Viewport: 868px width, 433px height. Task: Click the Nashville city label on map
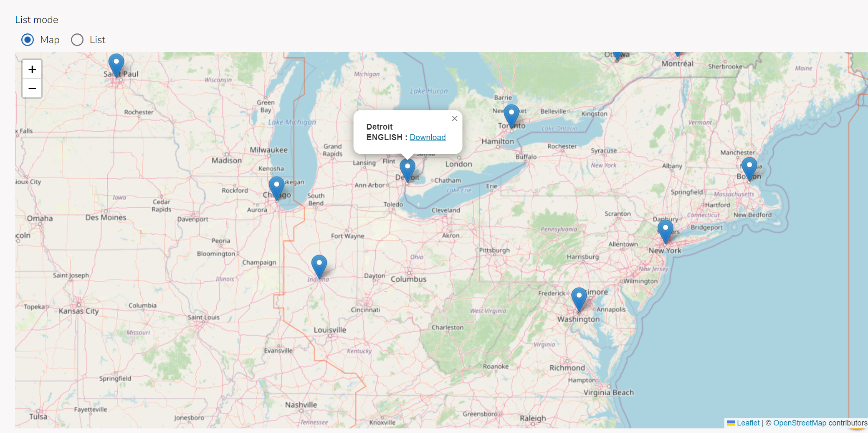(x=301, y=405)
